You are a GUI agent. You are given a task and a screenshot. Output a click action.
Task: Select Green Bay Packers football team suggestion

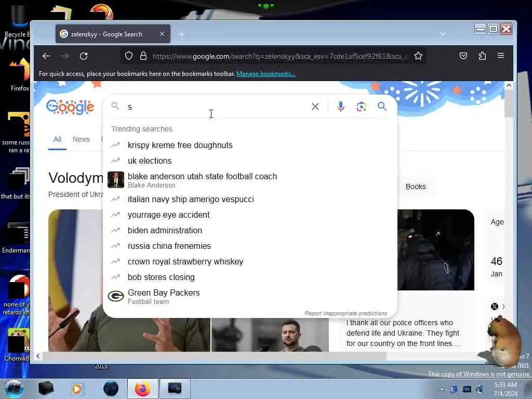tap(250, 297)
